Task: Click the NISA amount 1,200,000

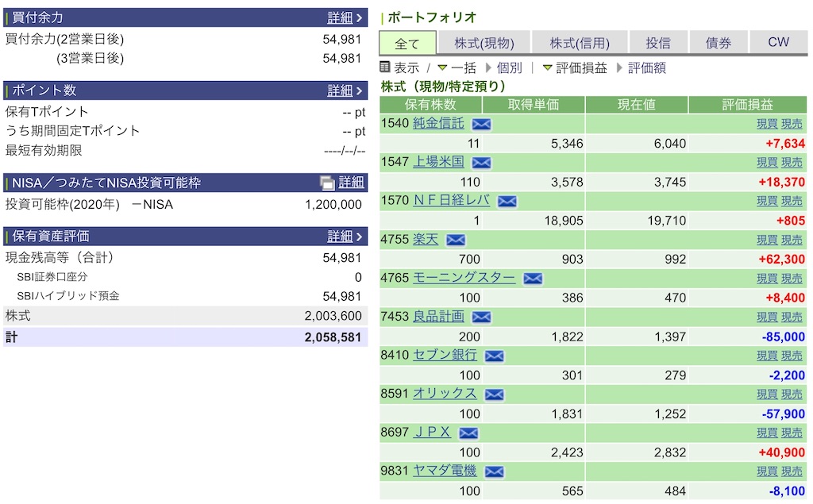Action: [333, 205]
